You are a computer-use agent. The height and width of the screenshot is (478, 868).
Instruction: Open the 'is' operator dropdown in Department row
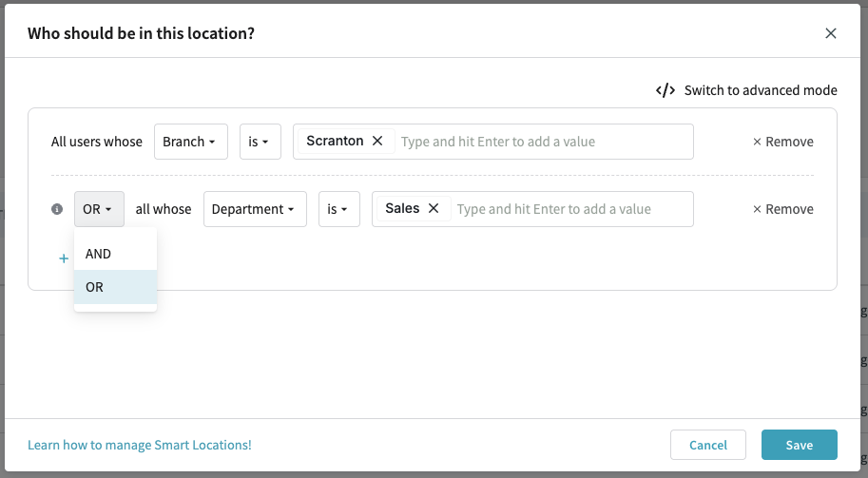[x=338, y=209]
